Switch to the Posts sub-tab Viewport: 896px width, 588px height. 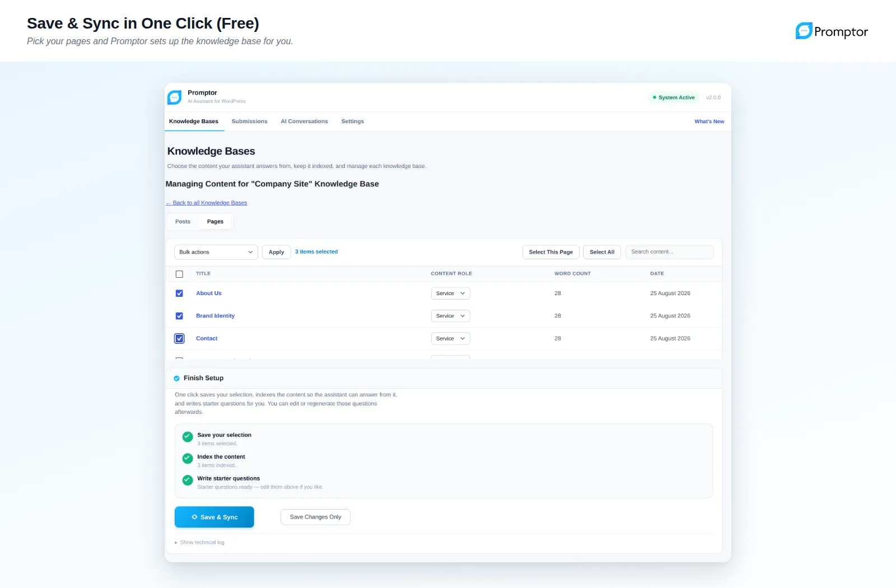[183, 222]
